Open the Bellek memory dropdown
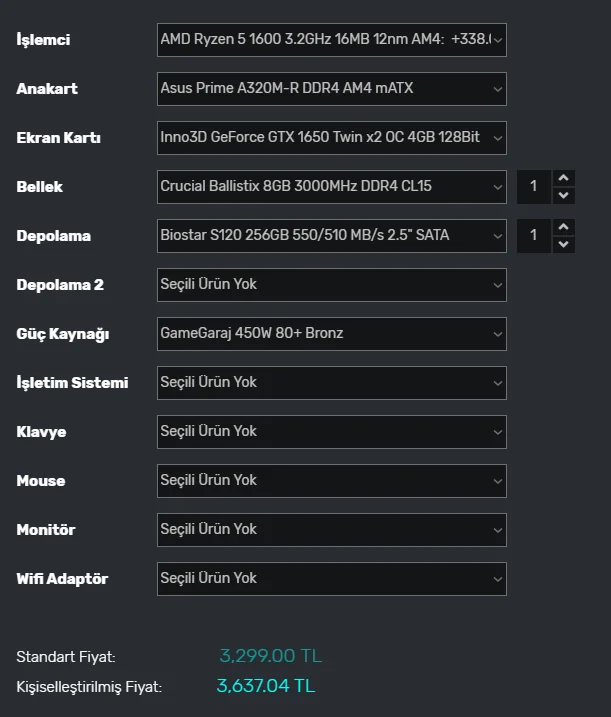 click(331, 187)
